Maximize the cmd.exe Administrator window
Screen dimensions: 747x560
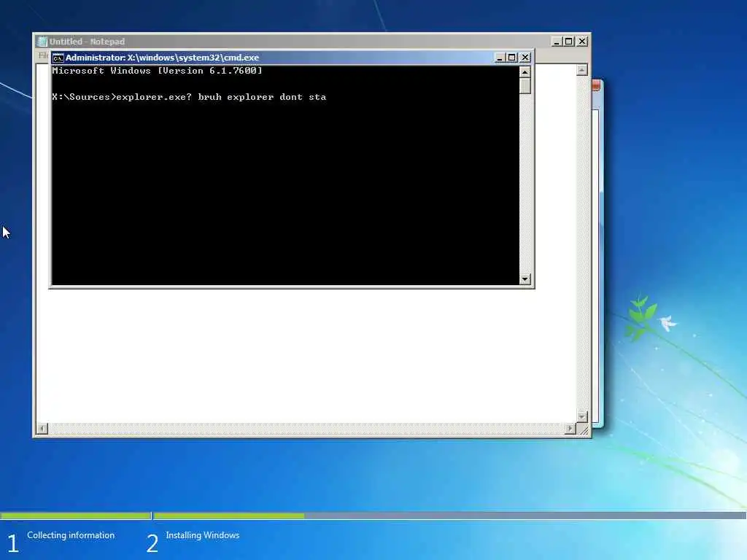point(511,58)
